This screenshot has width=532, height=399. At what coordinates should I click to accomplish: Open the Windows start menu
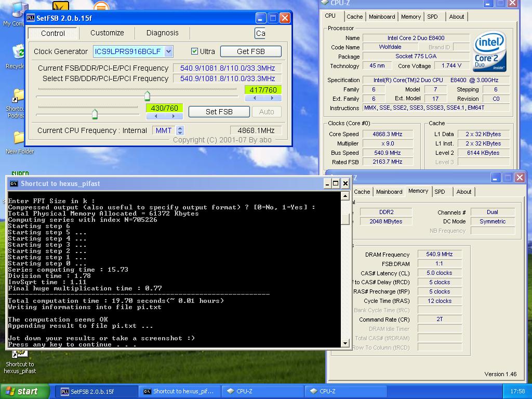pyautogui.click(x=24, y=391)
